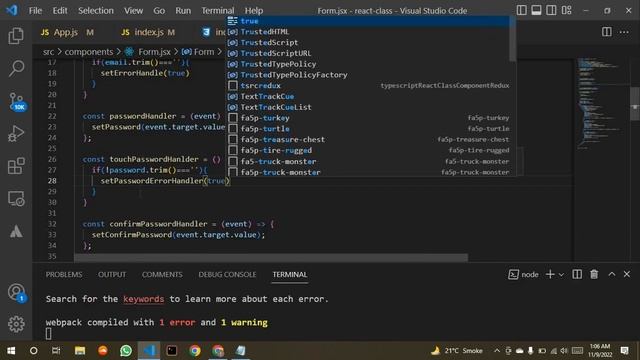Open the Accounts menu icon
This screenshot has width=640, height=360.
pos(16,293)
